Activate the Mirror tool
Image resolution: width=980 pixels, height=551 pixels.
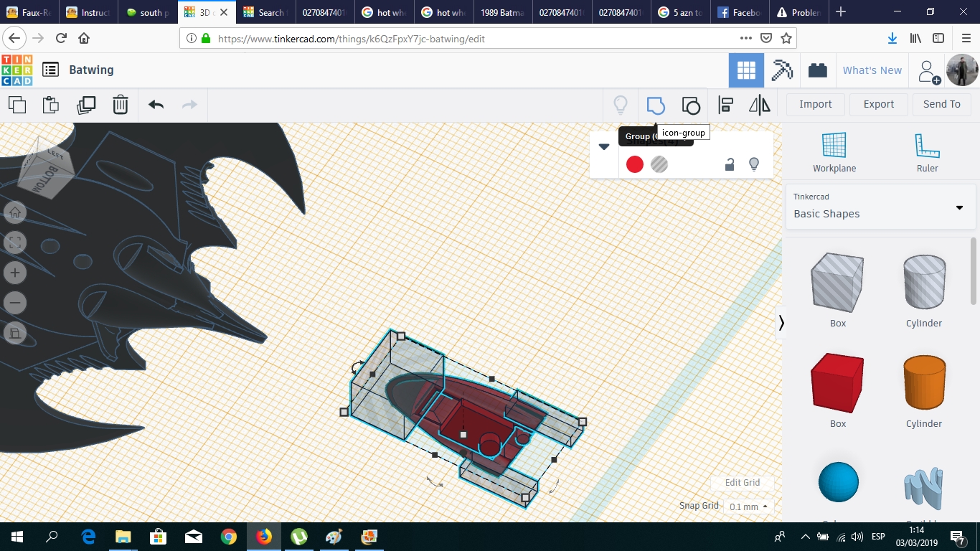coord(760,105)
